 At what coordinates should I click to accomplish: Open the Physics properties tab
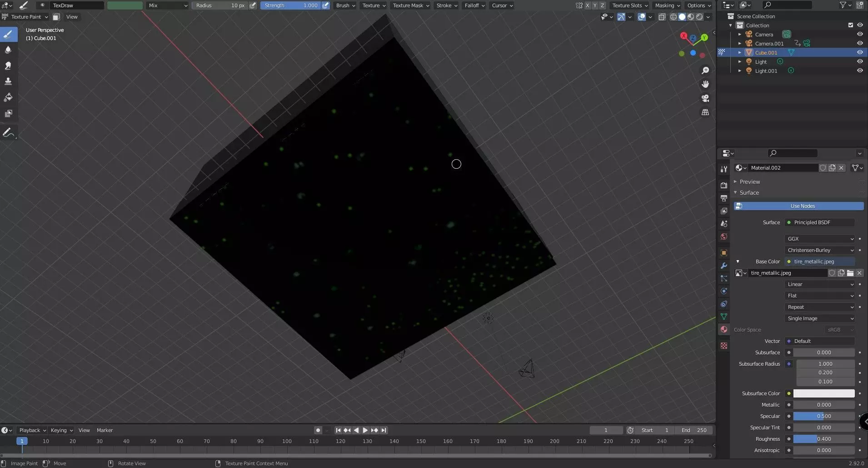(724, 291)
